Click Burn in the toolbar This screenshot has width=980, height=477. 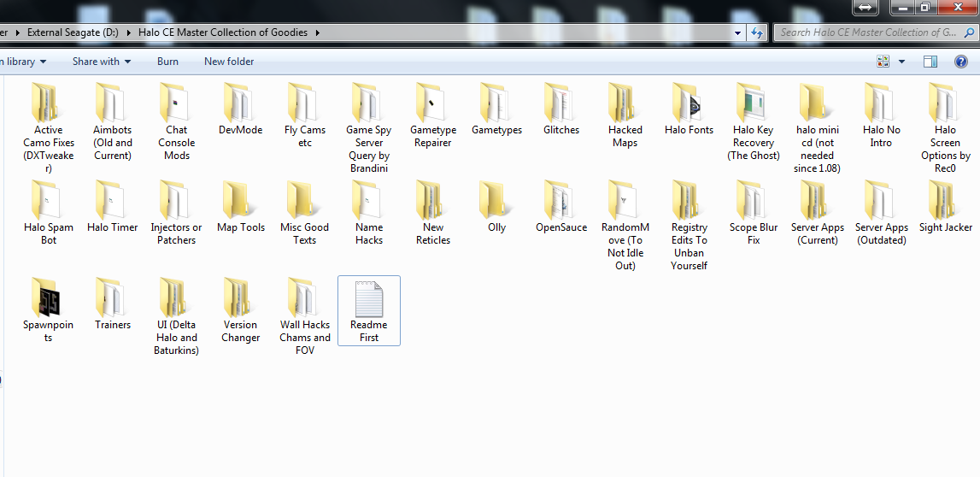167,62
